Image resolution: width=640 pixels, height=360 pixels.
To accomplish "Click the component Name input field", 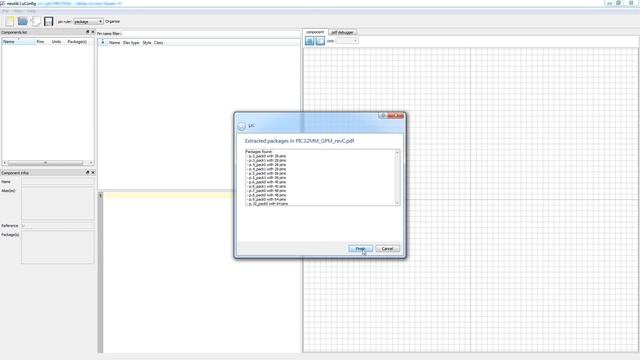I will pyautogui.click(x=58, y=182).
